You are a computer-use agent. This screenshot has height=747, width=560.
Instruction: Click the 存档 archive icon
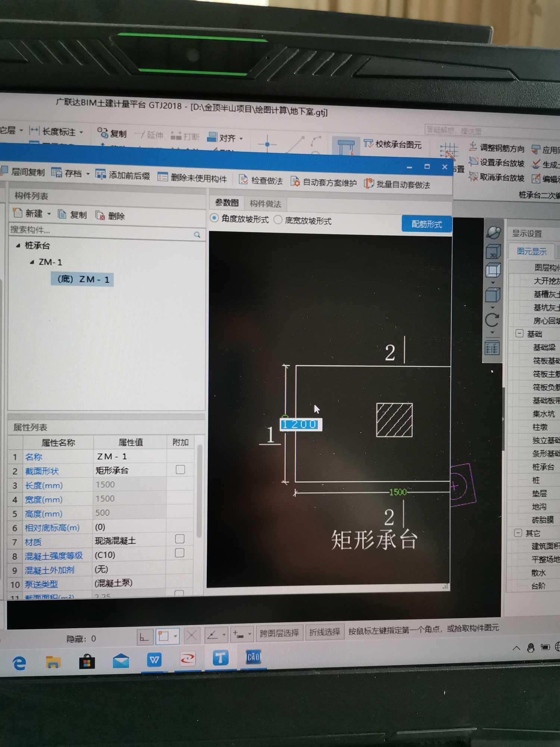point(57,173)
